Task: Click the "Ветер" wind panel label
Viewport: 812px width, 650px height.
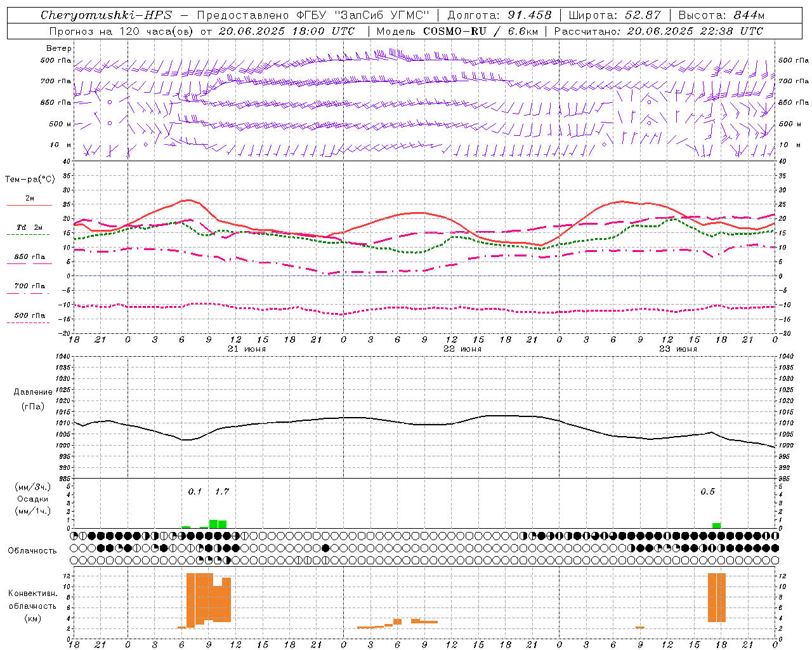Action: pos(59,48)
